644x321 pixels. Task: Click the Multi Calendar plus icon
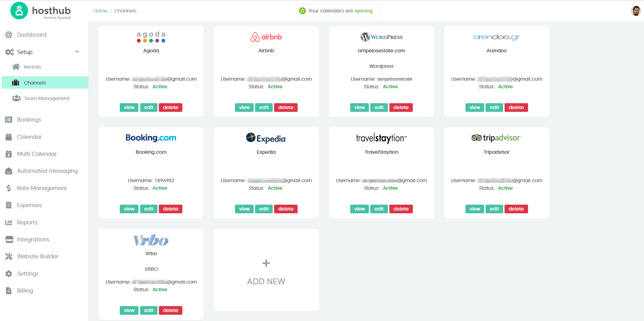[9, 154]
